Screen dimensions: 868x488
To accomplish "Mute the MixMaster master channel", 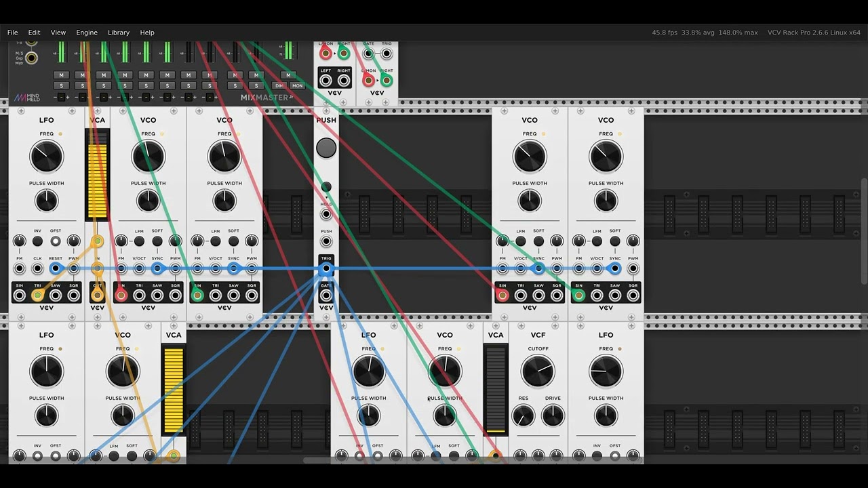I will point(288,75).
